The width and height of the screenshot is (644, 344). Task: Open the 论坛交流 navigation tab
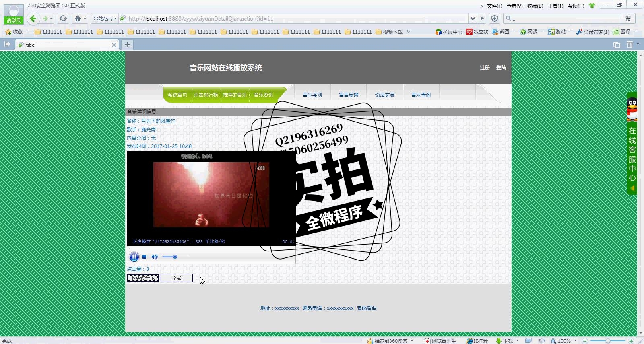[x=385, y=95]
